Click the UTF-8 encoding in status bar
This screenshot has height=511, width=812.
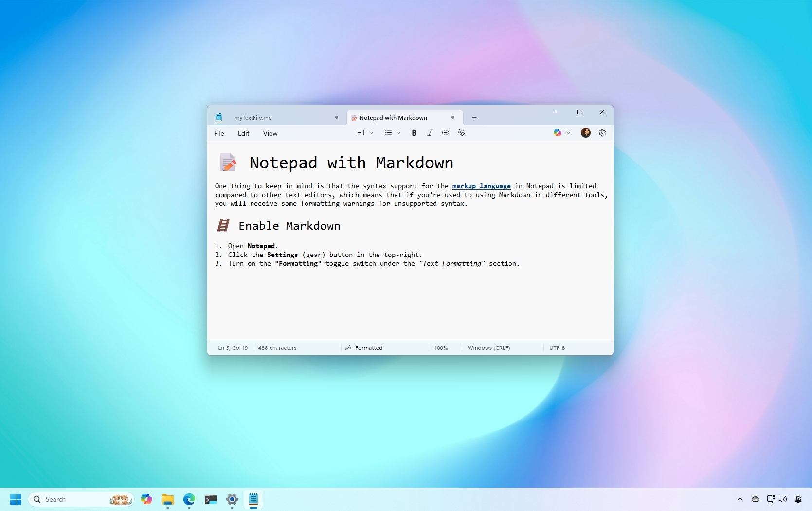point(557,348)
